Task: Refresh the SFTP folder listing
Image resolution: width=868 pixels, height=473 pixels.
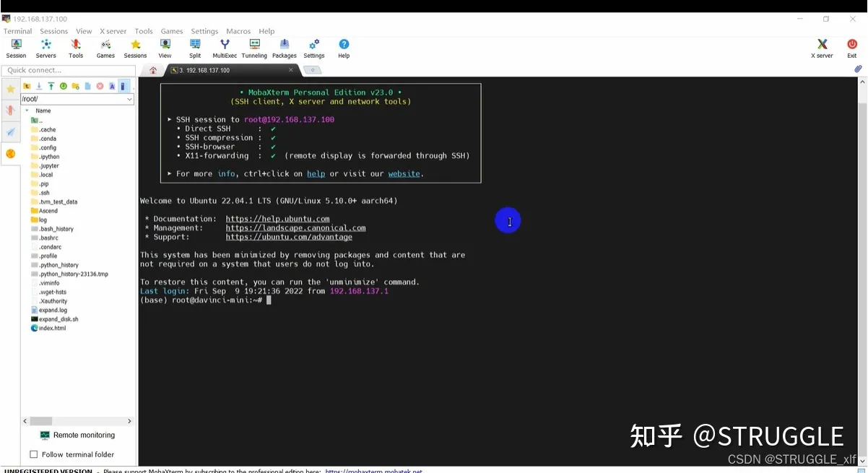Action: click(64, 86)
